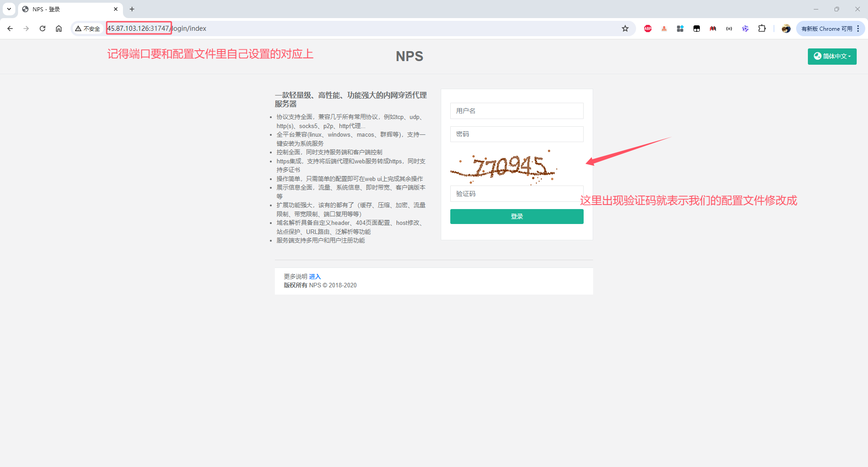The height and width of the screenshot is (467, 868).
Task: Open the Chrome extensions puzzle icon
Action: tap(762, 29)
